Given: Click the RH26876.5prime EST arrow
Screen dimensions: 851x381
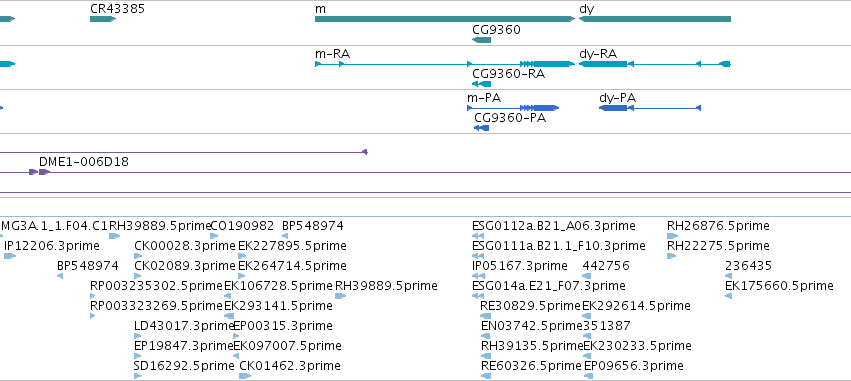Looking at the screenshot, I should 672,236.
